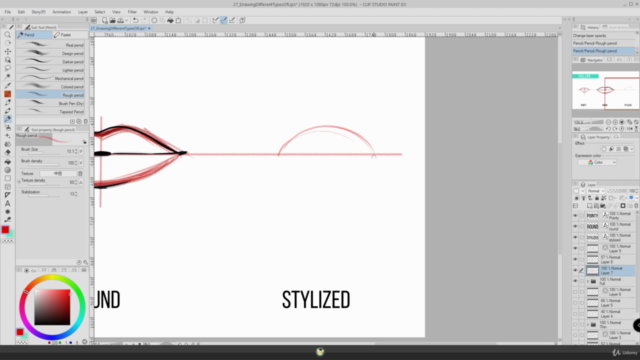Click the Clear circle icon in command bar

coord(154,20)
